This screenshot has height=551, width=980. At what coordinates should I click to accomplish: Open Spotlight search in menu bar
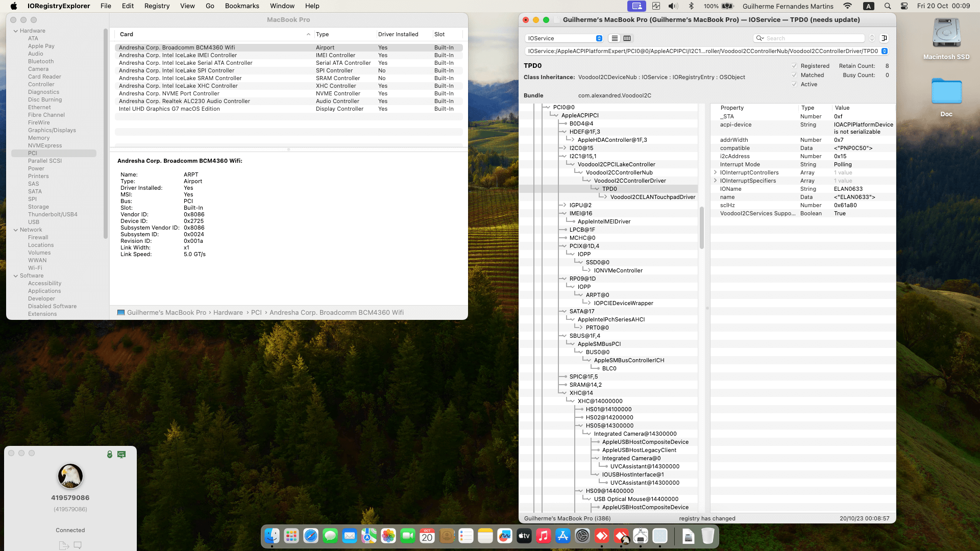point(888,6)
